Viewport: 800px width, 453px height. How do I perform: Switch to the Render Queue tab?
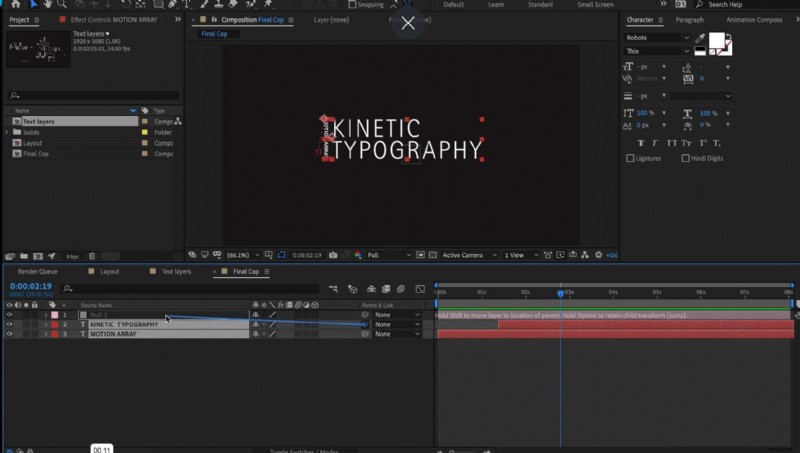click(x=38, y=271)
